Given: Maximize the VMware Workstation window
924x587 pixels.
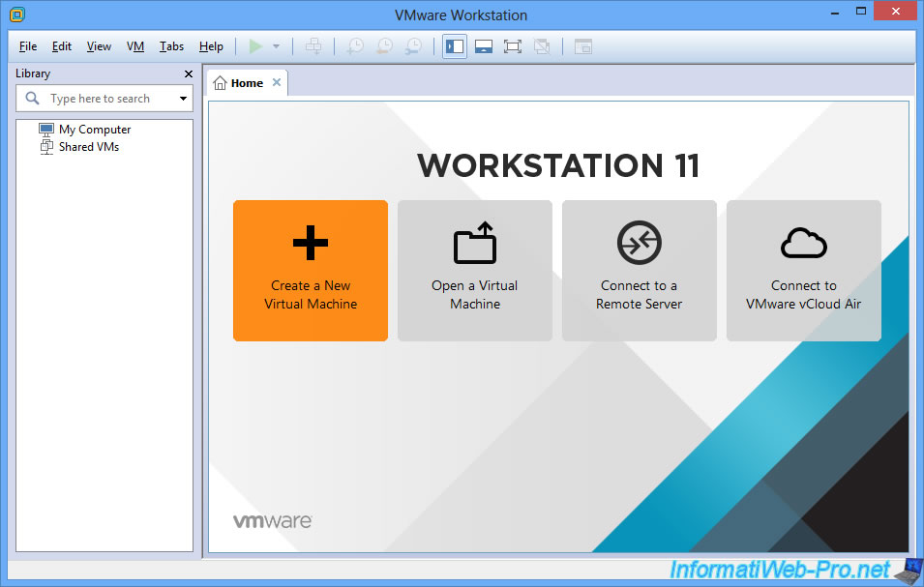Looking at the screenshot, I should [x=861, y=12].
